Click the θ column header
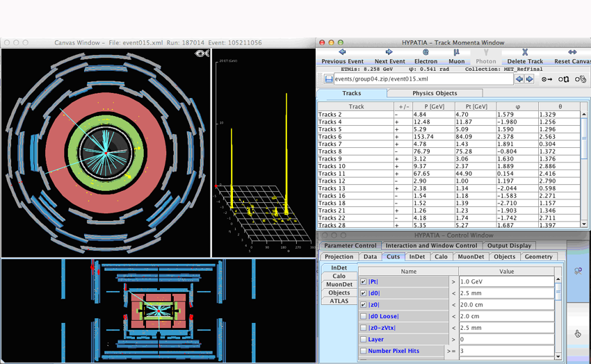 point(560,106)
